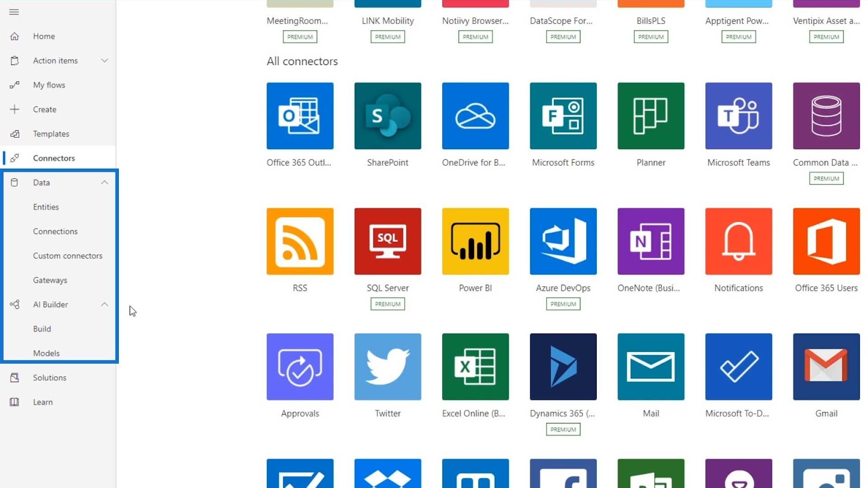868x488 pixels.
Task: Click the Home house icon
Action: [15, 36]
